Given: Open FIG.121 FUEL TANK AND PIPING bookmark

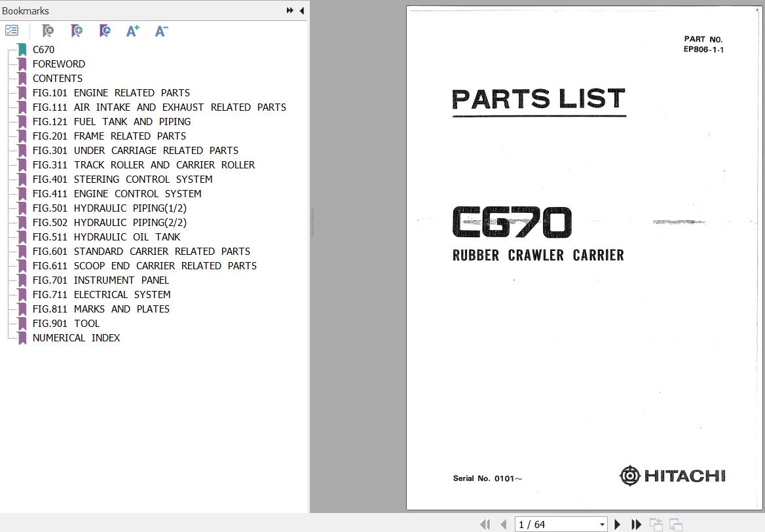Looking at the screenshot, I should (x=112, y=121).
